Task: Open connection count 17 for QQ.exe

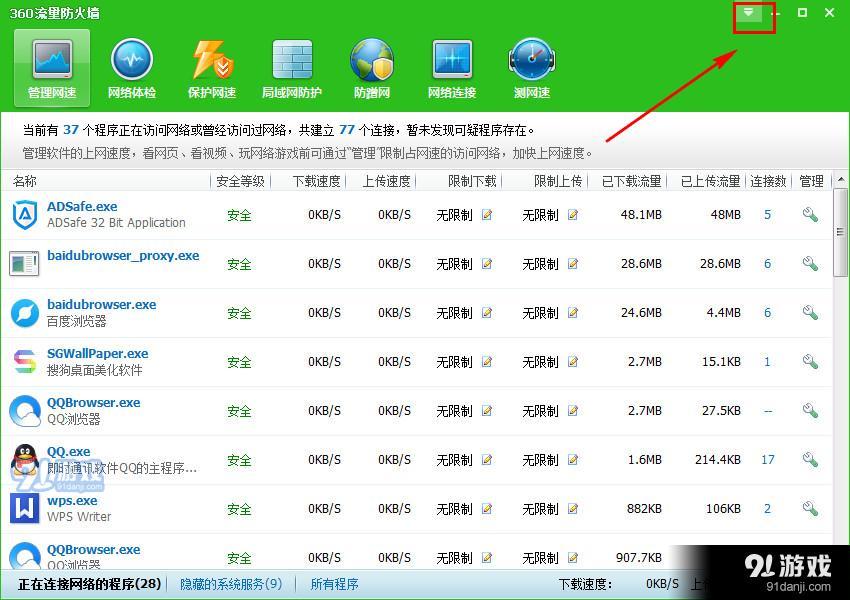Action: [768, 460]
